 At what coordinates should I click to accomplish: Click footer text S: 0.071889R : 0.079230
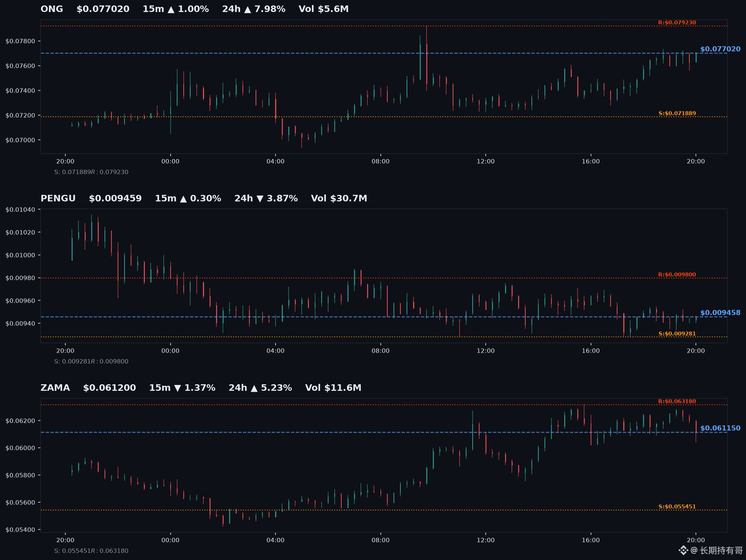[91, 172]
